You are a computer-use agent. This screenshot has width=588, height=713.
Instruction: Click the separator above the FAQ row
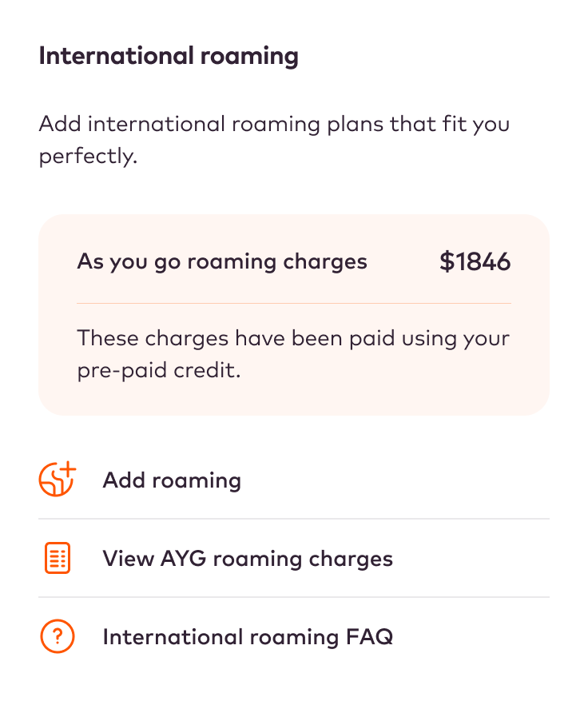[293, 597]
